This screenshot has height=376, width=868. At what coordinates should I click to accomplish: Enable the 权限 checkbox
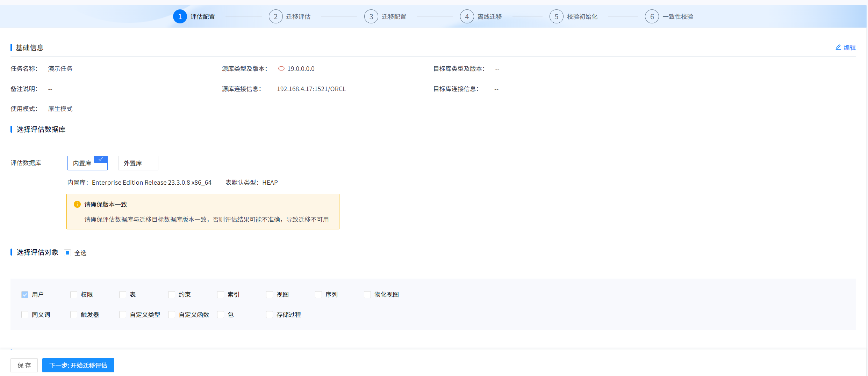click(74, 295)
